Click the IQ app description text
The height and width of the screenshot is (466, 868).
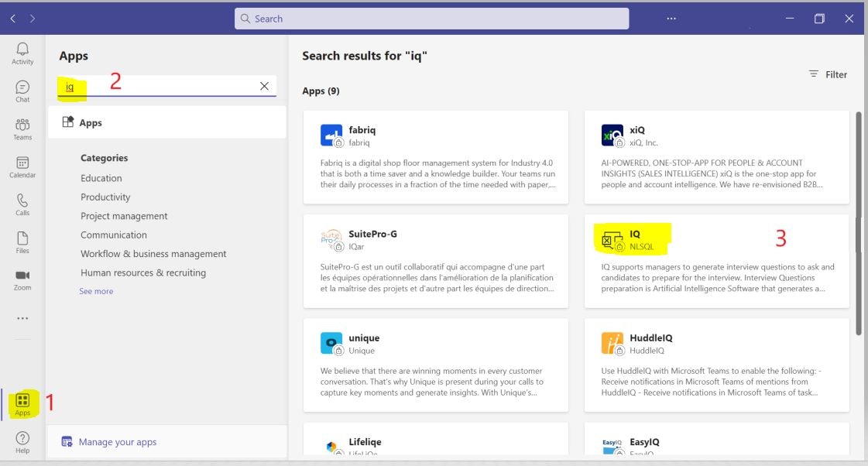click(718, 277)
